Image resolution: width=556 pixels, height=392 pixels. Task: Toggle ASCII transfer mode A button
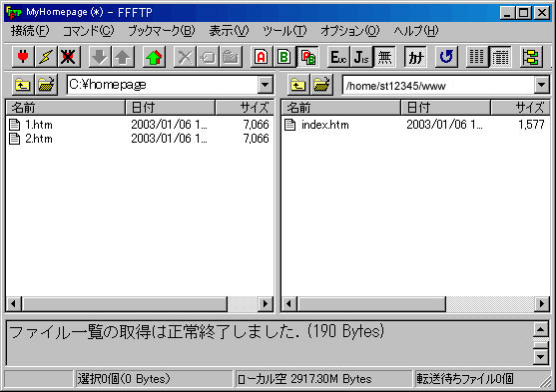click(262, 57)
